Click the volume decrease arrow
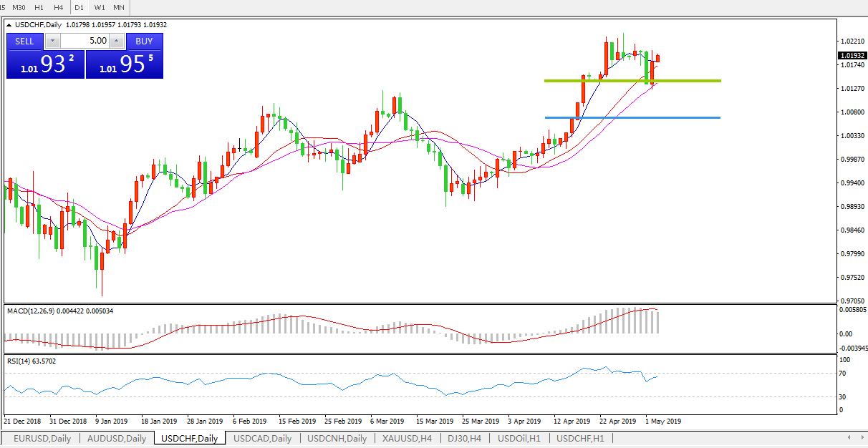The height and width of the screenshot is (448, 868). (x=52, y=42)
